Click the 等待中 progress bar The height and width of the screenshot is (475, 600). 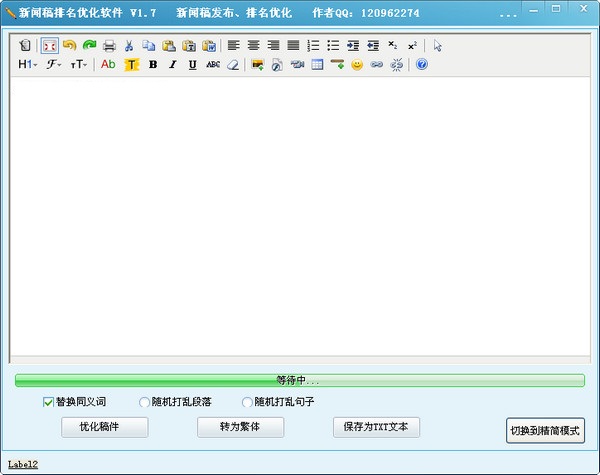(x=300, y=380)
